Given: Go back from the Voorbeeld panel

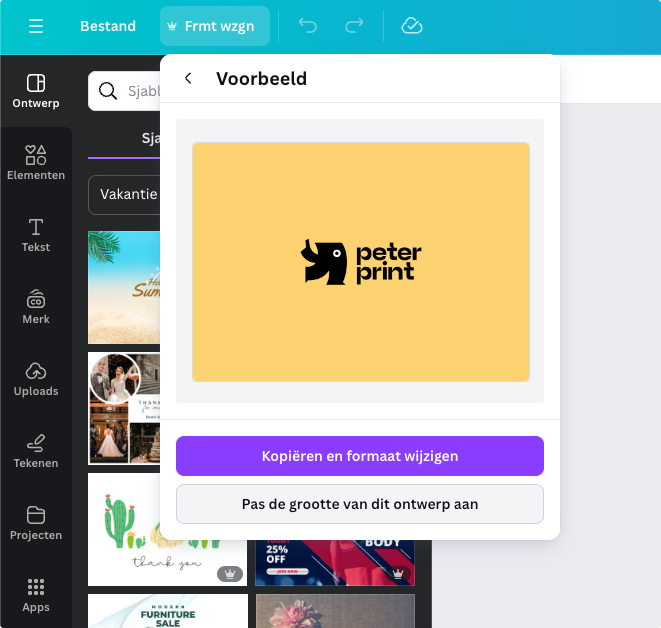Looking at the screenshot, I should click(x=188, y=78).
